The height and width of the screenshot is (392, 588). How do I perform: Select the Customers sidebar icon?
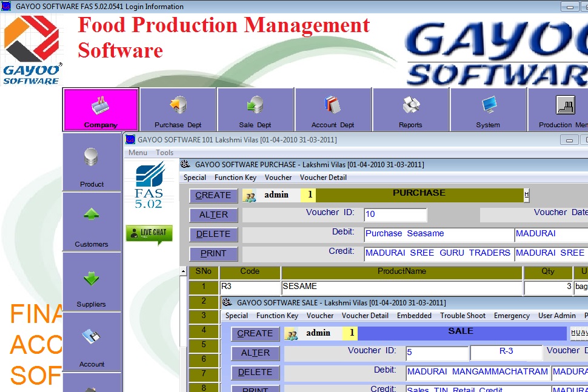point(92,222)
